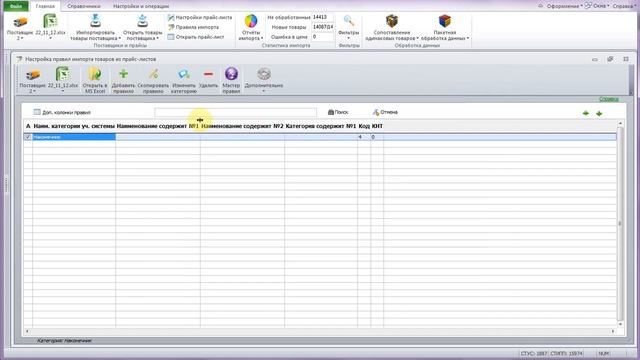Click the Категория содержит №1 column header
Image resolution: width=640 pixels, height=360 pixels.
tap(321, 126)
